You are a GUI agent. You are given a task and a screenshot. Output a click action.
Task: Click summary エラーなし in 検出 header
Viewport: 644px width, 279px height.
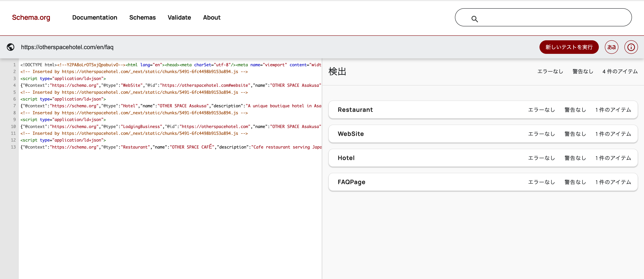point(550,72)
